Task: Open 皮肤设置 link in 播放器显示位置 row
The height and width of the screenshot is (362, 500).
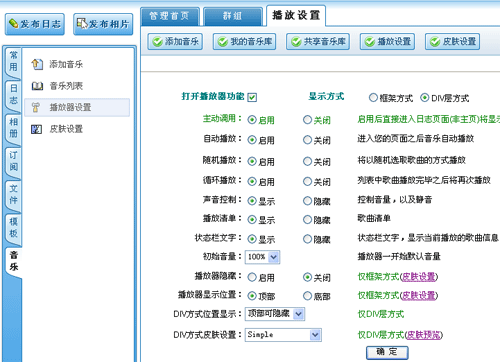Action: 419,295
